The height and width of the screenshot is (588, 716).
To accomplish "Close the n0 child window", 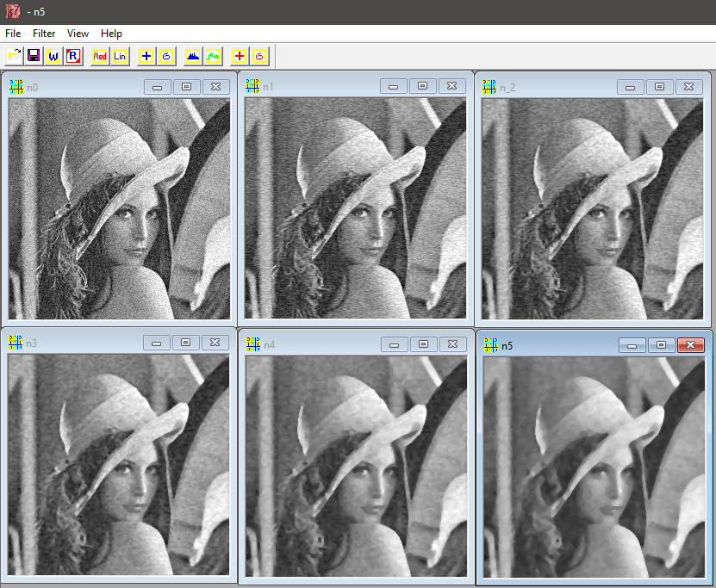I will 215,87.
